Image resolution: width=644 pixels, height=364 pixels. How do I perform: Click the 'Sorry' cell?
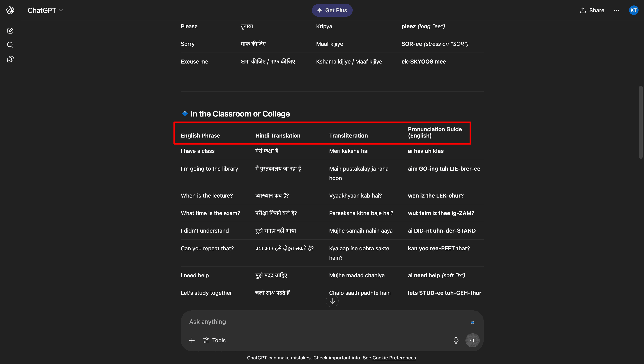pos(188,44)
